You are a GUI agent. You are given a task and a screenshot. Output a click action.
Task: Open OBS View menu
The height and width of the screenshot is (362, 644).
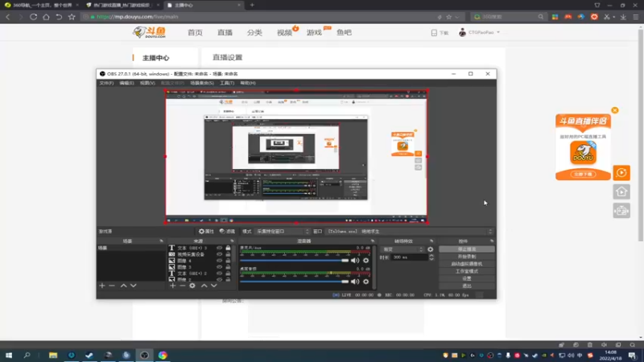(x=147, y=83)
